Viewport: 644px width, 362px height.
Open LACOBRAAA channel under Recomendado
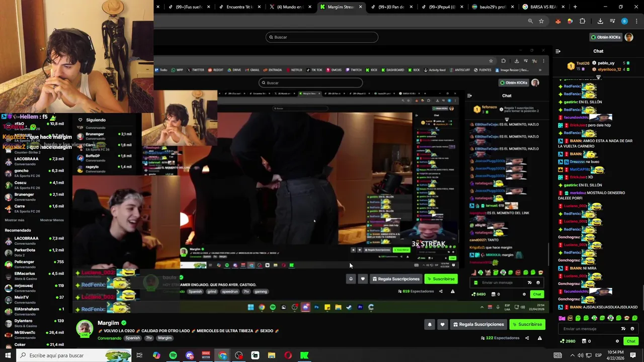34,241
